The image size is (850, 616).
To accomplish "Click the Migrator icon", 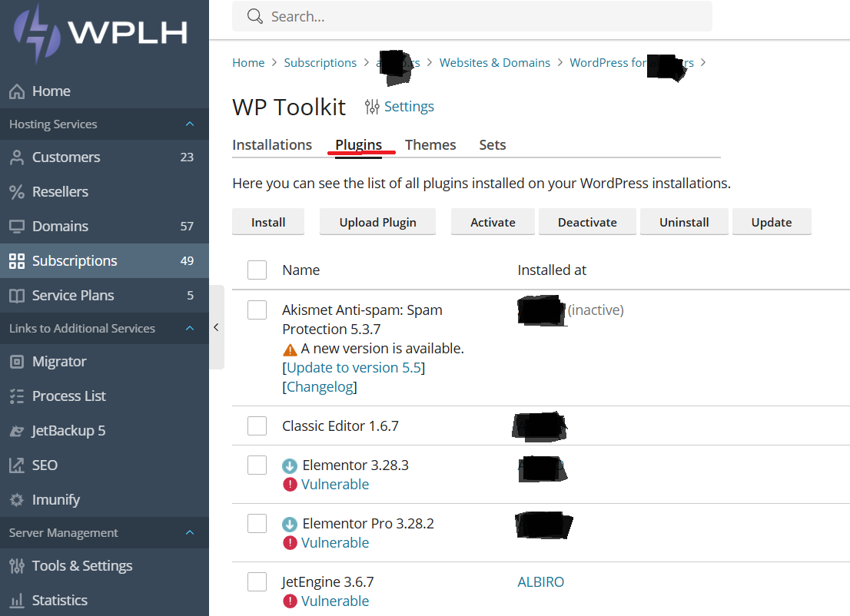I will point(17,362).
